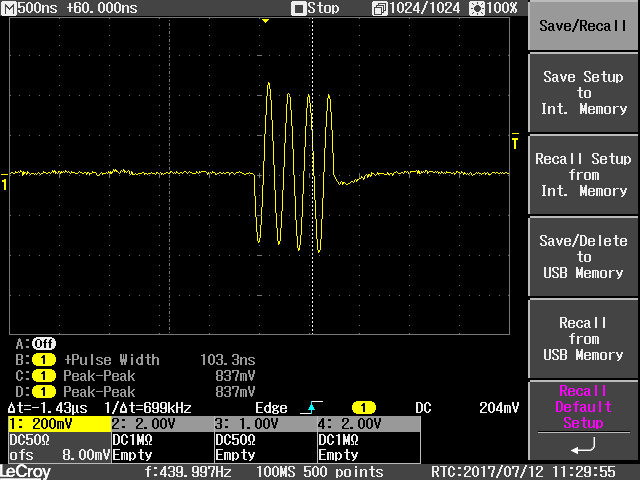Image resolution: width=640 pixels, height=480 pixels.
Task: Open Save/Delete to USB Memory
Action: click(x=583, y=257)
